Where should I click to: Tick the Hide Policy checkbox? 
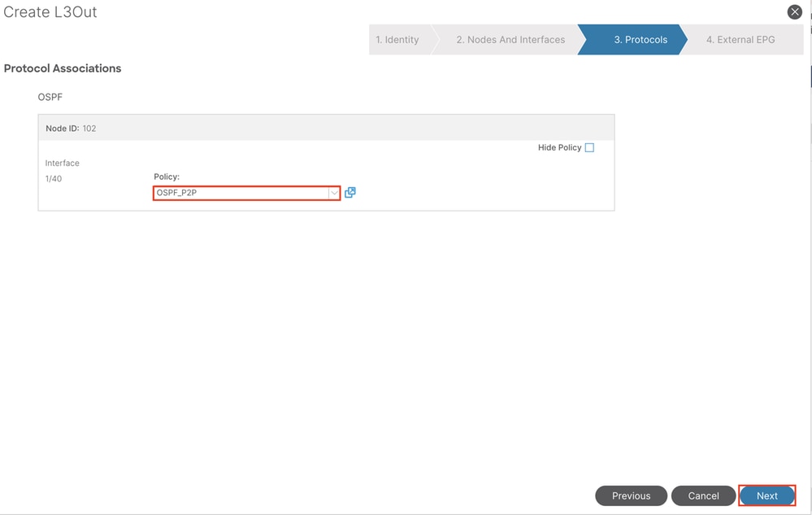coord(589,147)
